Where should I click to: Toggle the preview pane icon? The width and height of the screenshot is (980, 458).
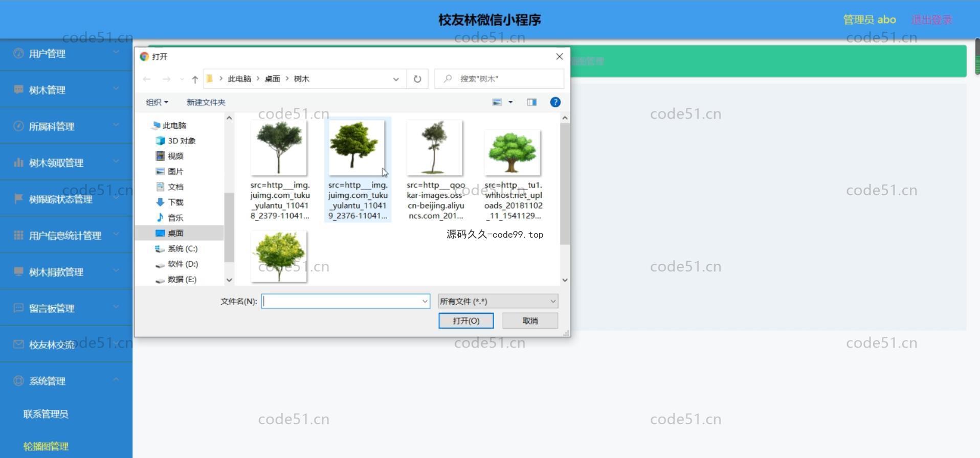click(x=532, y=102)
